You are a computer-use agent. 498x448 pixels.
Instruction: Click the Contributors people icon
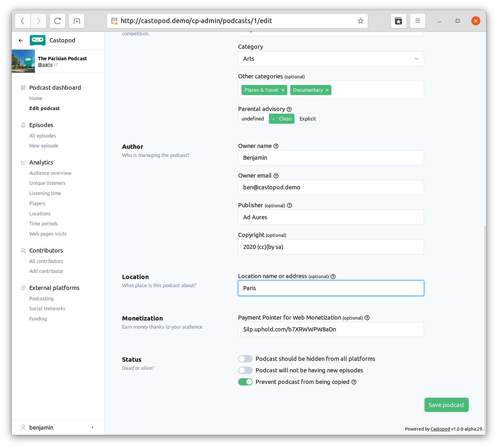click(x=22, y=250)
